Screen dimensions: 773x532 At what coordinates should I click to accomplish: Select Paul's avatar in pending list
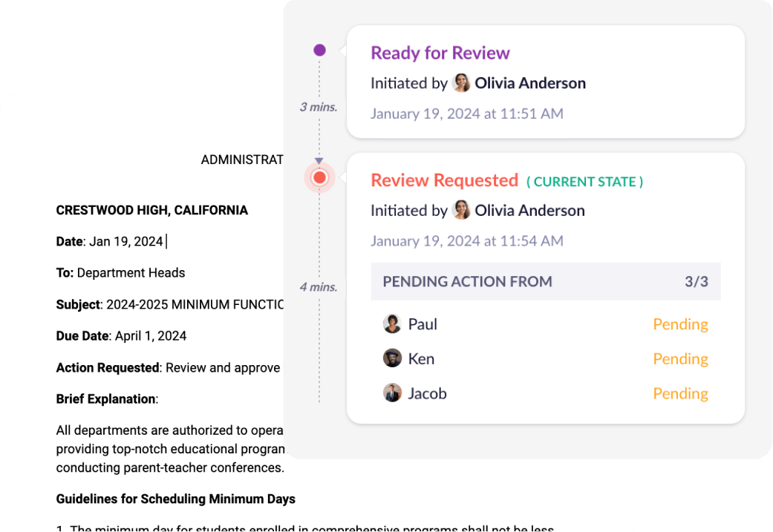392,324
